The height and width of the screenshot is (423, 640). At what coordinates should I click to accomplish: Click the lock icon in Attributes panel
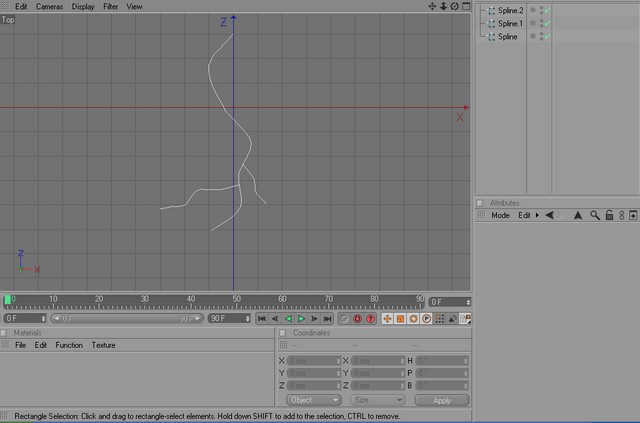609,215
